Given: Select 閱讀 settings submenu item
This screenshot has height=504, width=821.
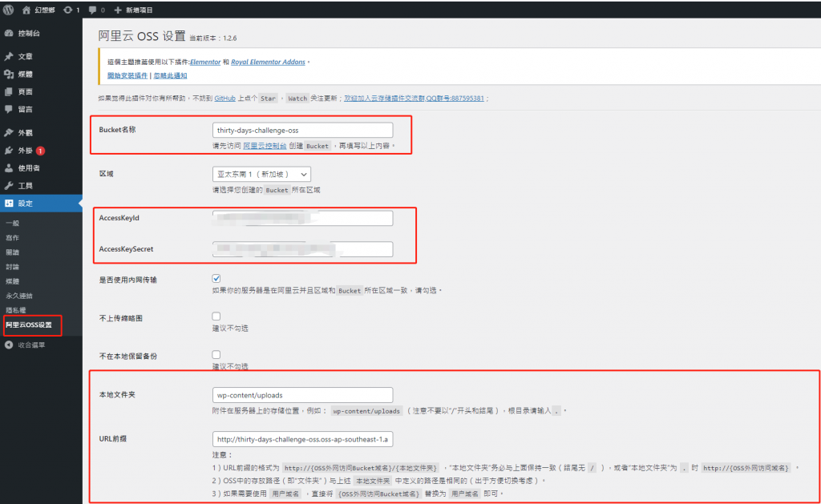Looking at the screenshot, I should pos(12,252).
